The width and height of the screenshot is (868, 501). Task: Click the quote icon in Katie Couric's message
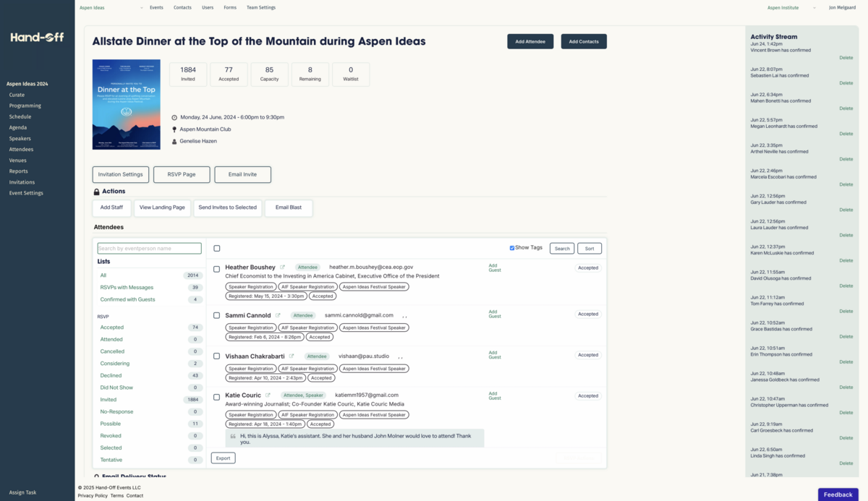click(233, 436)
